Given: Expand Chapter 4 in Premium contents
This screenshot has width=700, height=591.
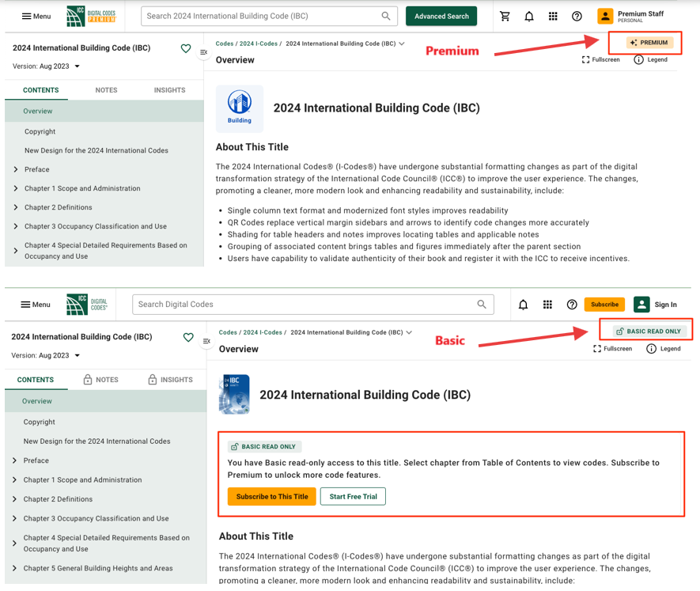Looking at the screenshot, I should click(16, 251).
